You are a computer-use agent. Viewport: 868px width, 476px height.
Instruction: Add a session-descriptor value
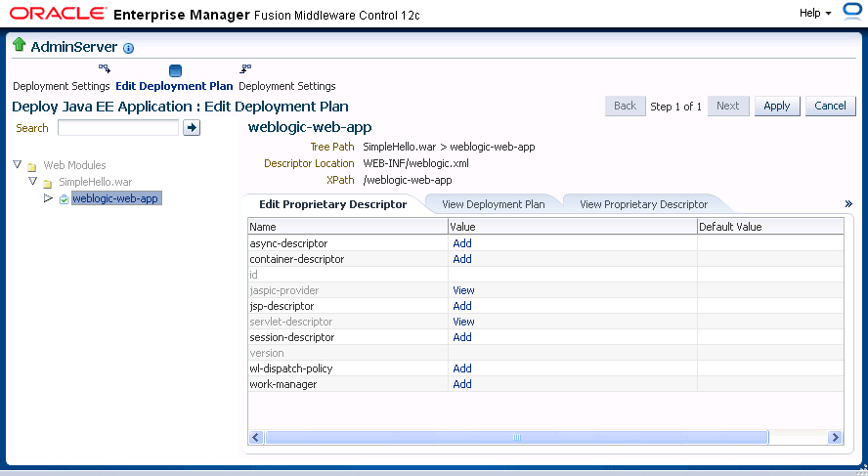click(x=462, y=337)
